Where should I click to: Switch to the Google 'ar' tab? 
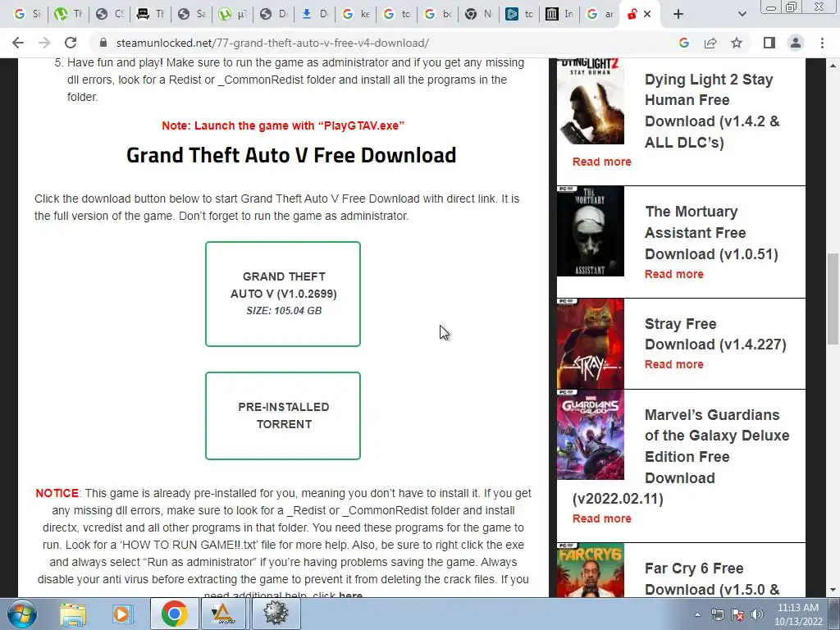click(600, 14)
